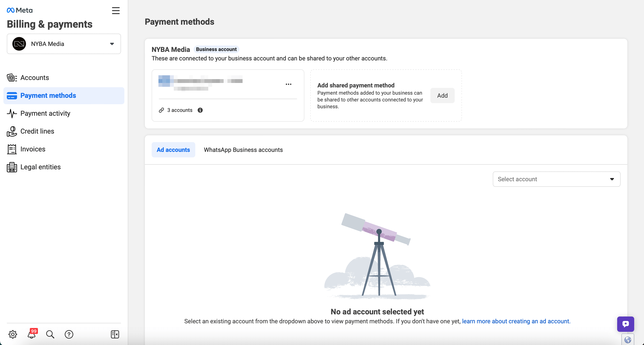644x345 pixels.
Task: Click the search magnifier icon
Action: tap(50, 334)
